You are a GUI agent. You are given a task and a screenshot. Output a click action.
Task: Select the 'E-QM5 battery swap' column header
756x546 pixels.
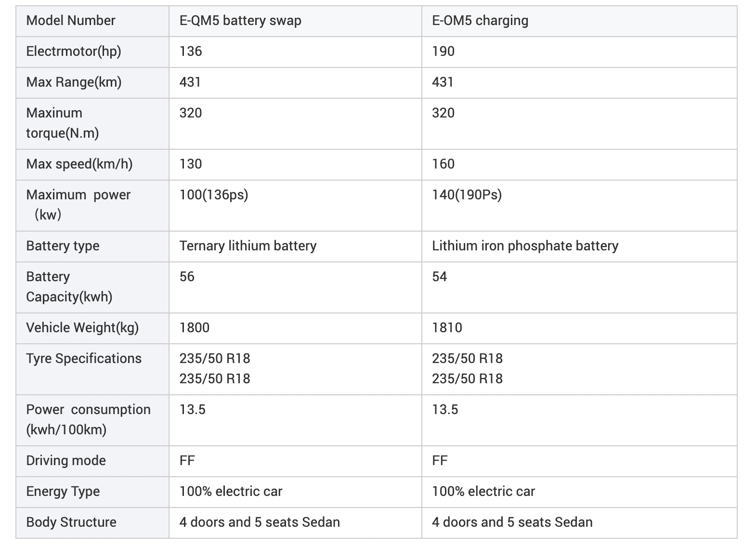tap(240, 21)
